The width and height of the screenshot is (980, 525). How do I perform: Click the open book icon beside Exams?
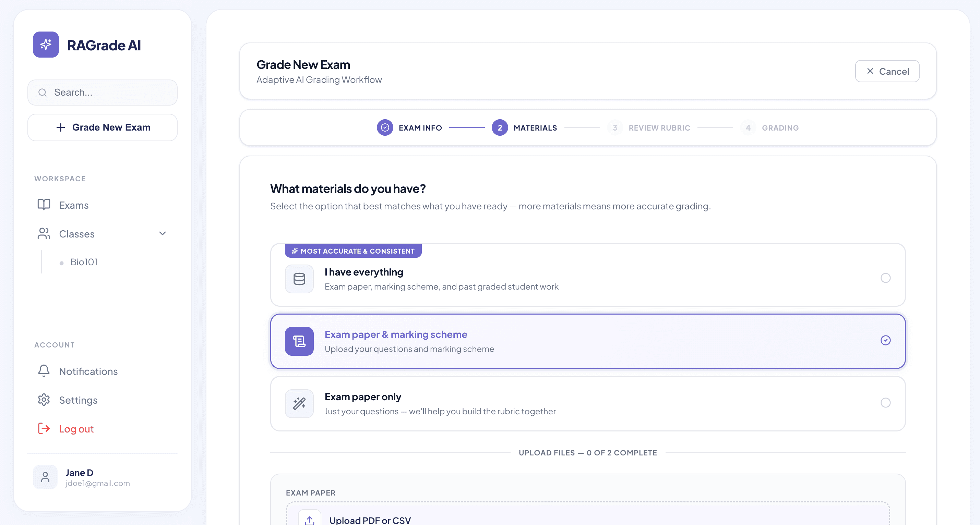[x=44, y=205]
